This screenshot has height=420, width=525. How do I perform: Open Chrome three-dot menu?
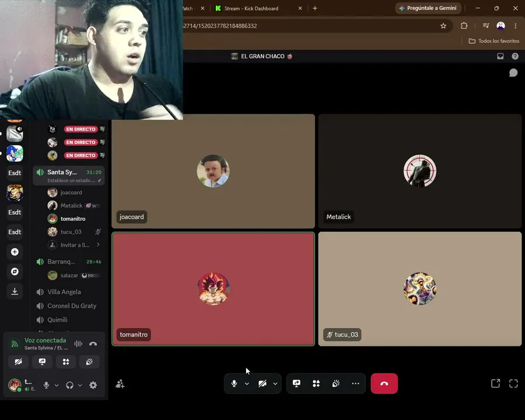click(x=515, y=26)
